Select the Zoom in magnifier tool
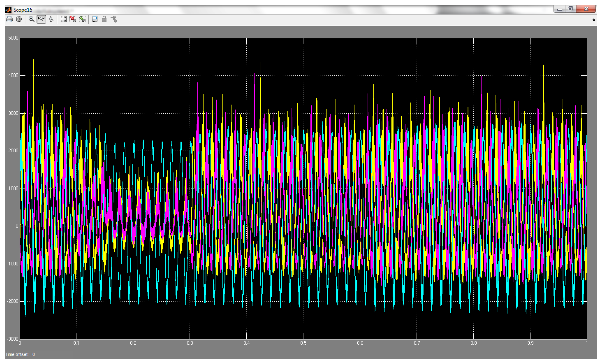Viewport: 601px width, 364px height. pos(31,19)
